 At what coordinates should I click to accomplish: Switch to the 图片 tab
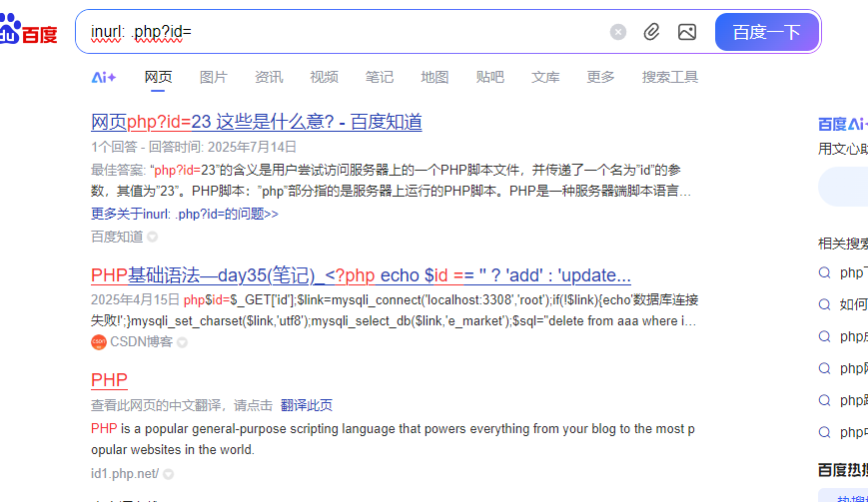point(214,77)
